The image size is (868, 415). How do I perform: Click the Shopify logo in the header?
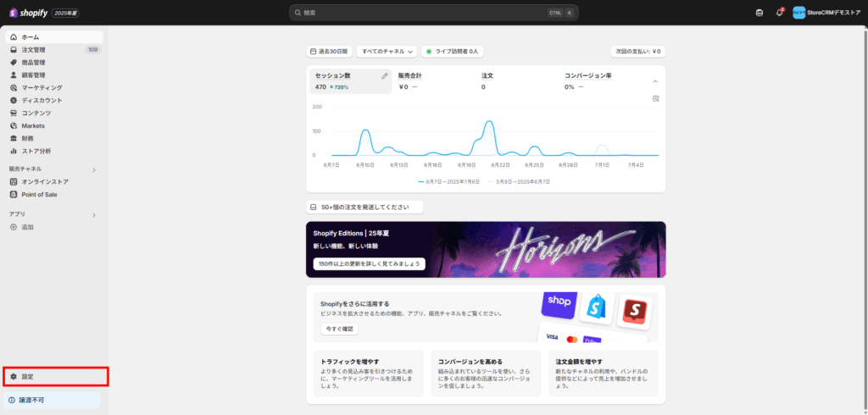[28, 13]
